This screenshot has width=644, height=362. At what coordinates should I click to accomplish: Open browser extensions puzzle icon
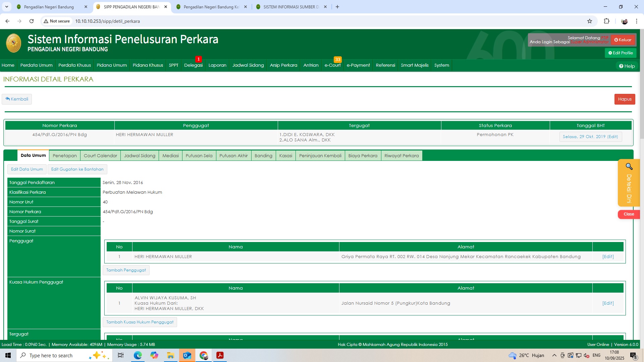point(606,21)
